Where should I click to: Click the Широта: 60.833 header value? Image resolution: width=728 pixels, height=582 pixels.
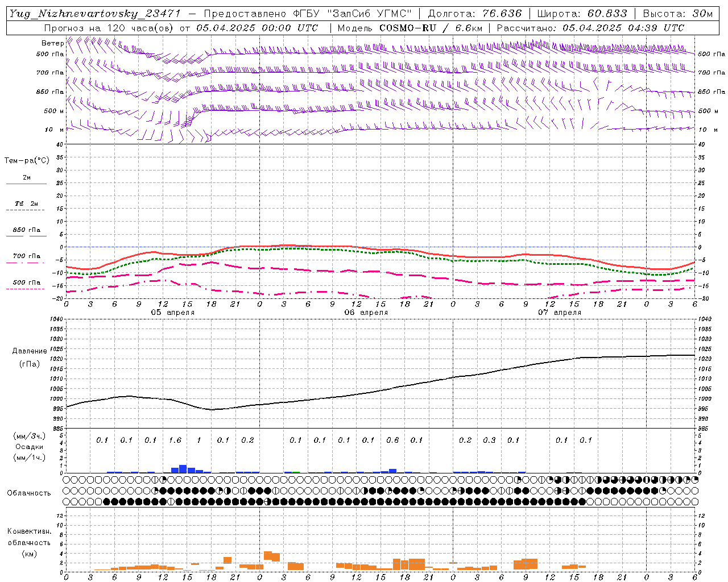click(582, 14)
